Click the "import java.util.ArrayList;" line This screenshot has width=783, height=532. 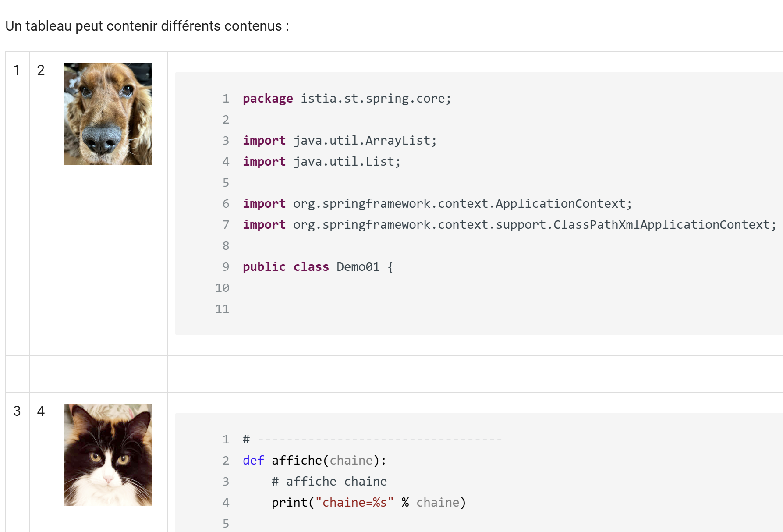340,141
